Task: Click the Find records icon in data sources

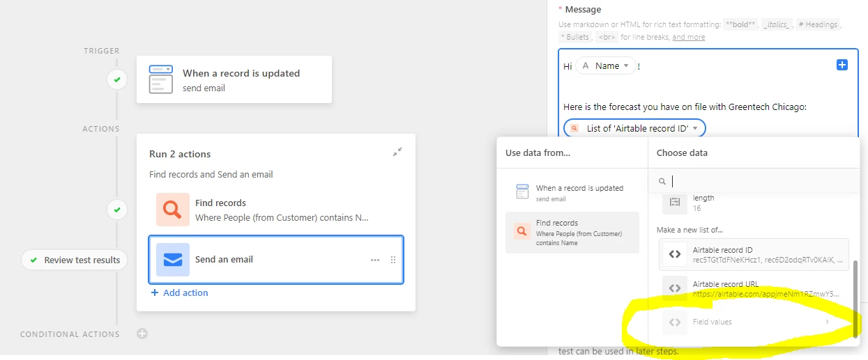Action: [x=522, y=232]
